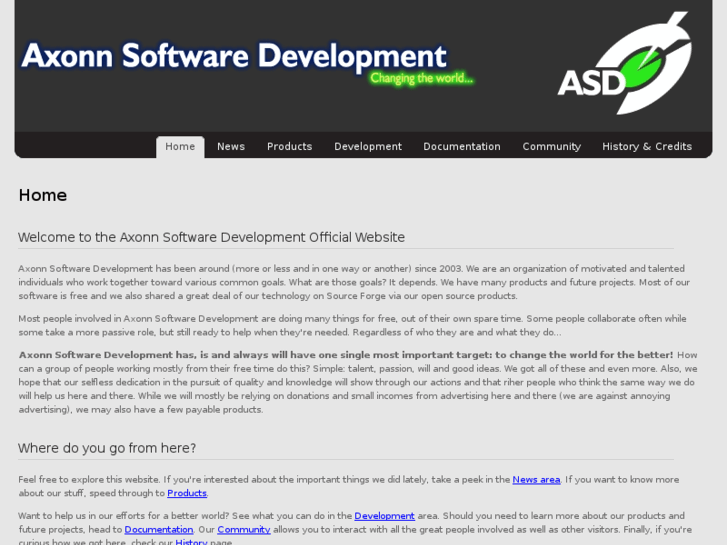Switch to the Development tab
Viewport: 727px width, 545px height.
(x=368, y=147)
